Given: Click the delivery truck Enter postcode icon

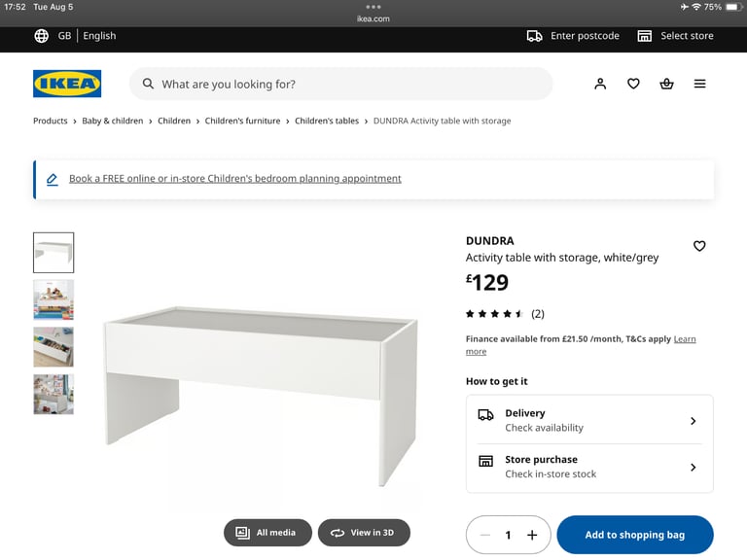Looking at the screenshot, I should (x=534, y=36).
